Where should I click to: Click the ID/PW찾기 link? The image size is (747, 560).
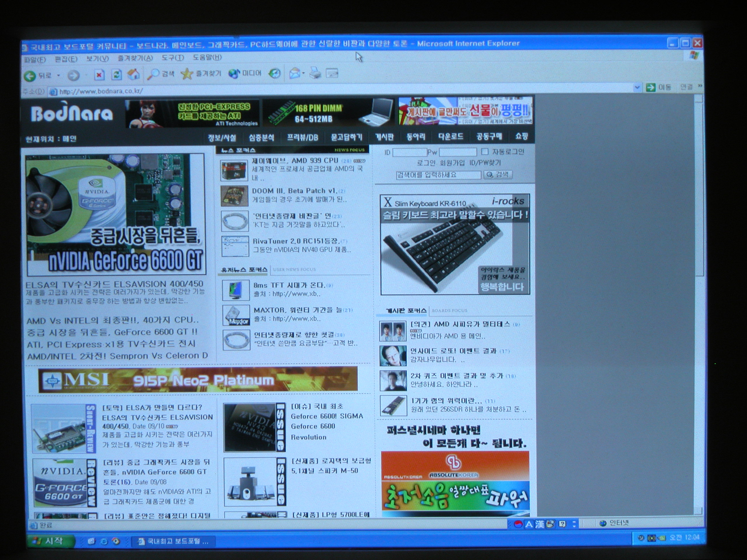tap(485, 162)
